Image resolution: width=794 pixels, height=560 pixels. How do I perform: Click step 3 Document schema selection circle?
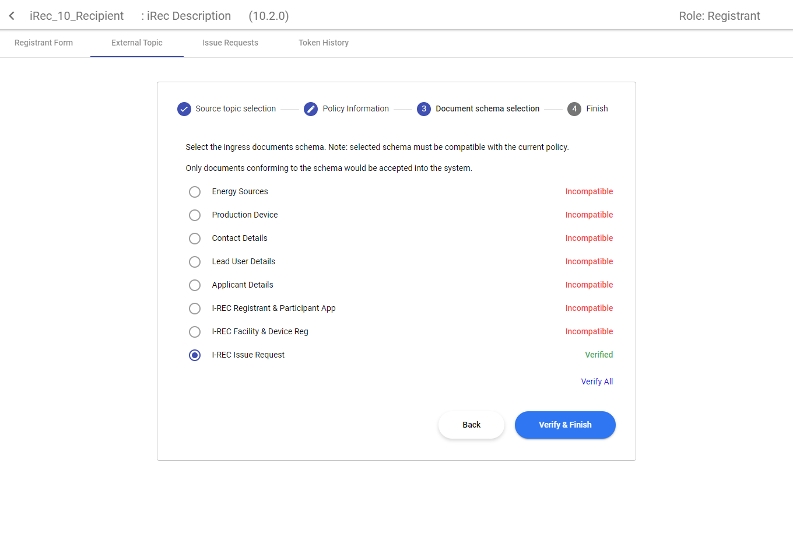424,109
